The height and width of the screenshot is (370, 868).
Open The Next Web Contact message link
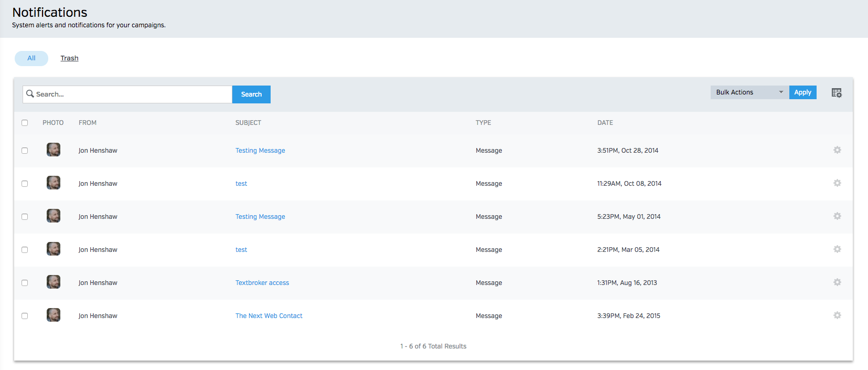click(269, 316)
